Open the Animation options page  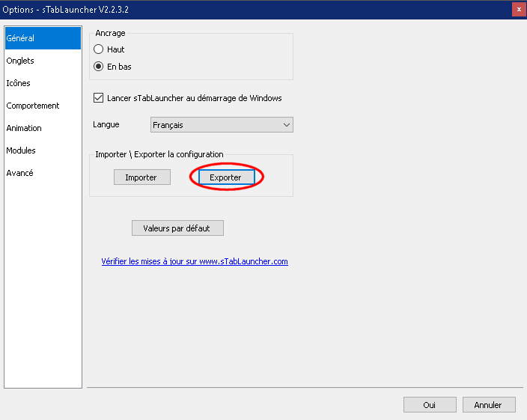[x=43, y=128]
